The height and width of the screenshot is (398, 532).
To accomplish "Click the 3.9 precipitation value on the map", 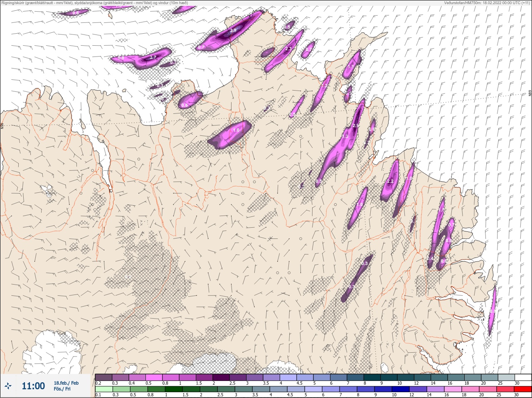I will (233, 30).
